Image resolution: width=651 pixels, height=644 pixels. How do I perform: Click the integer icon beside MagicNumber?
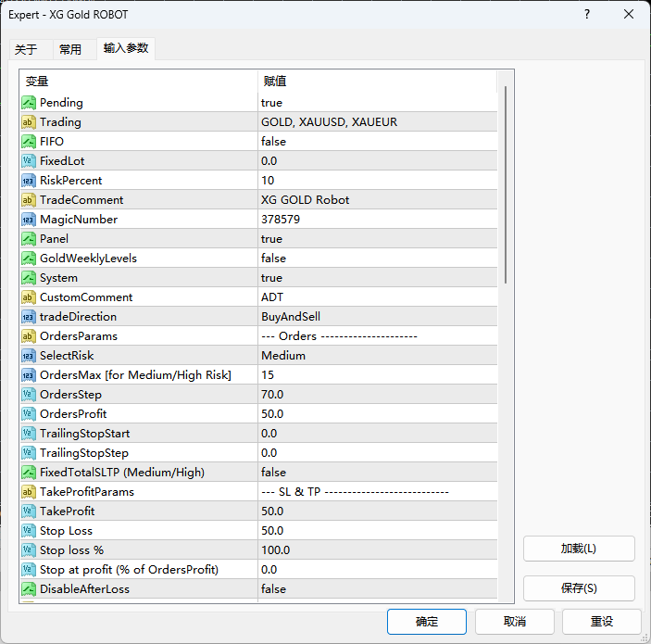point(29,220)
